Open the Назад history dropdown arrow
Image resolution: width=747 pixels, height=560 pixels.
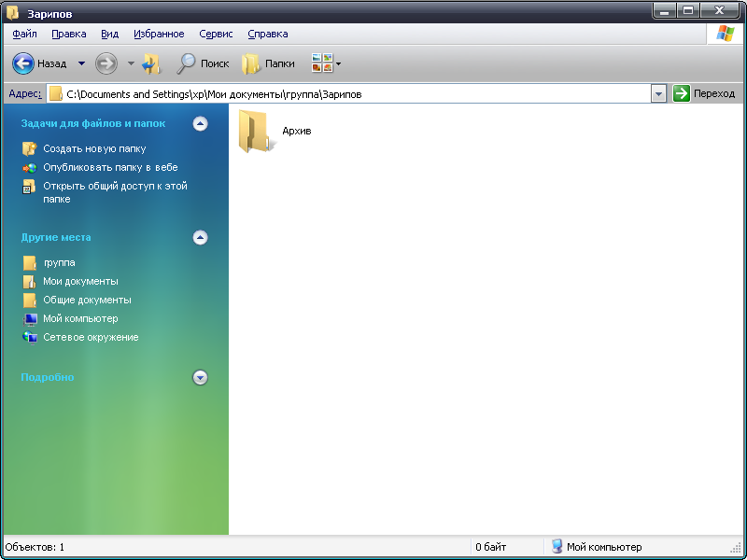point(81,63)
